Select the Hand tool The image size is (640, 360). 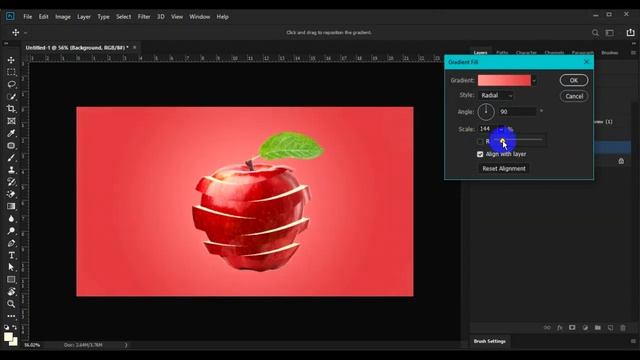point(11,292)
